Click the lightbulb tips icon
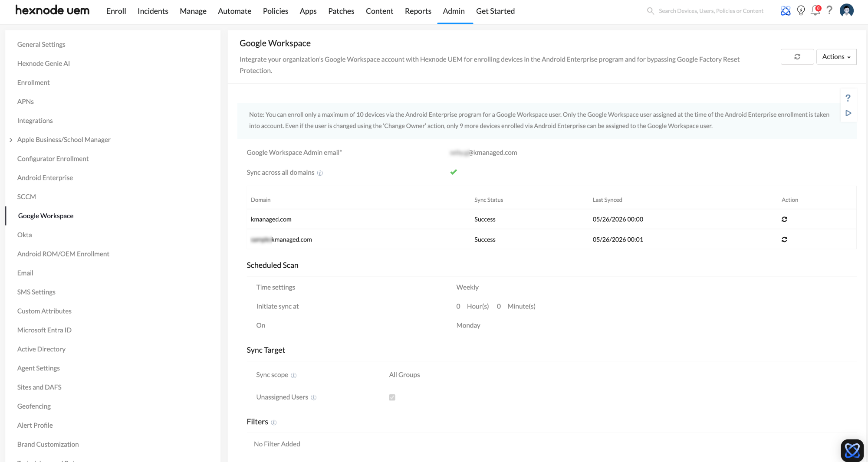Viewport: 868px width, 462px height. 801,11
